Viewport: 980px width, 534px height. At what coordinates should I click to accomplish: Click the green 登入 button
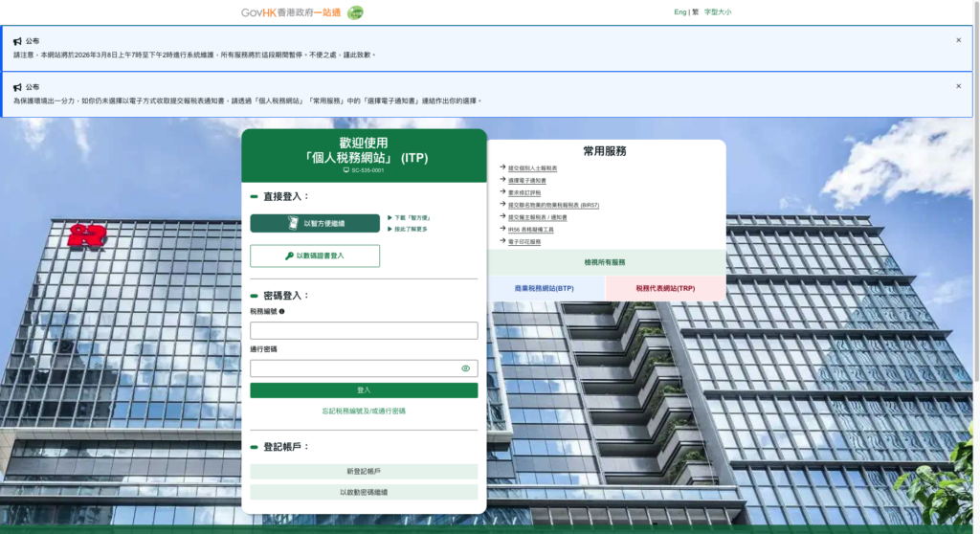coord(364,390)
